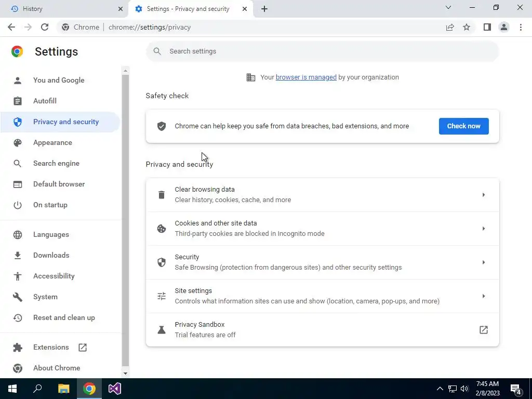
Task: Show hidden system tray icons
Action: (440, 389)
